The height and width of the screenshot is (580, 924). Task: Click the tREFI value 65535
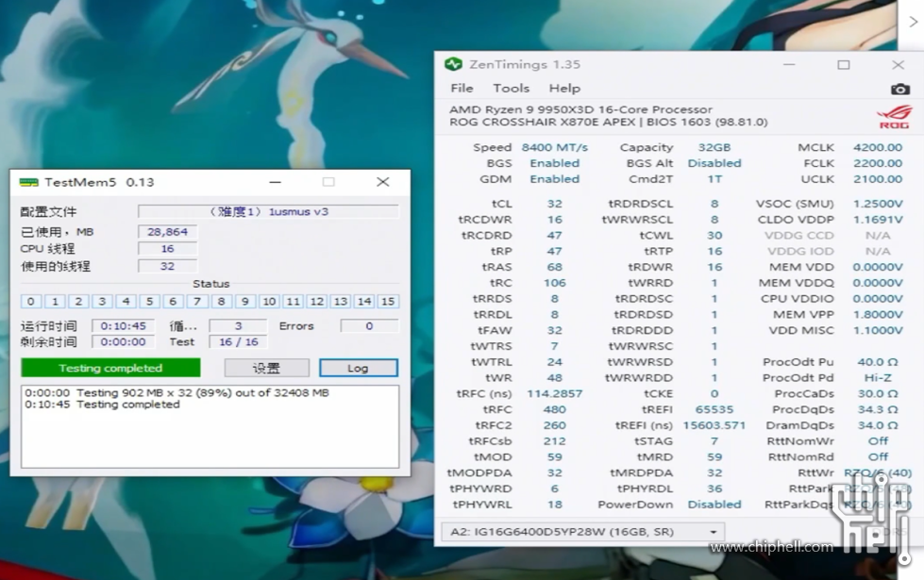714,410
